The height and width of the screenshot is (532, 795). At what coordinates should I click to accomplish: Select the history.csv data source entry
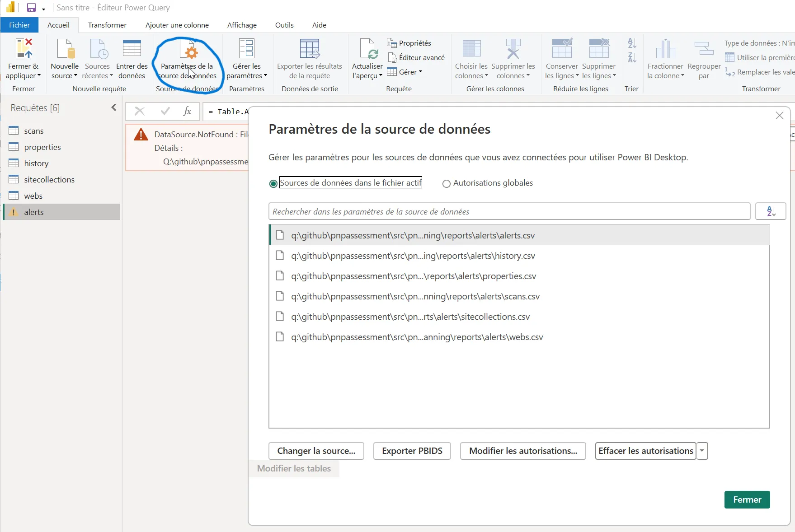coord(413,256)
